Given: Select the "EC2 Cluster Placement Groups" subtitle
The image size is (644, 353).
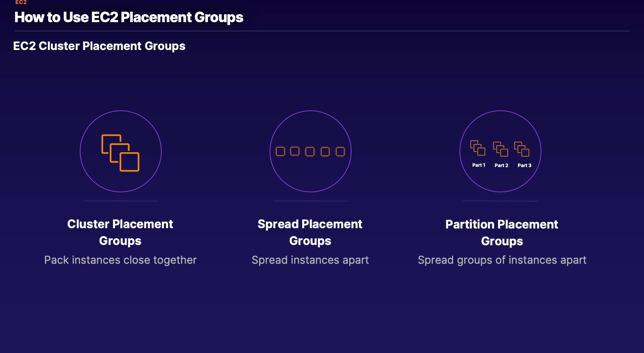Looking at the screenshot, I should (99, 46).
